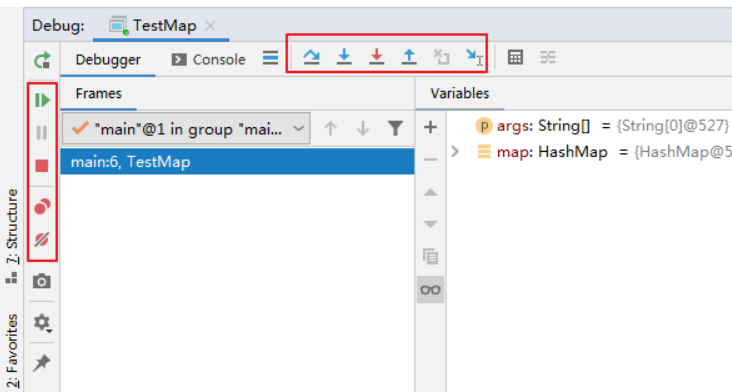
Task: Pause the program execution
Action: [x=42, y=133]
